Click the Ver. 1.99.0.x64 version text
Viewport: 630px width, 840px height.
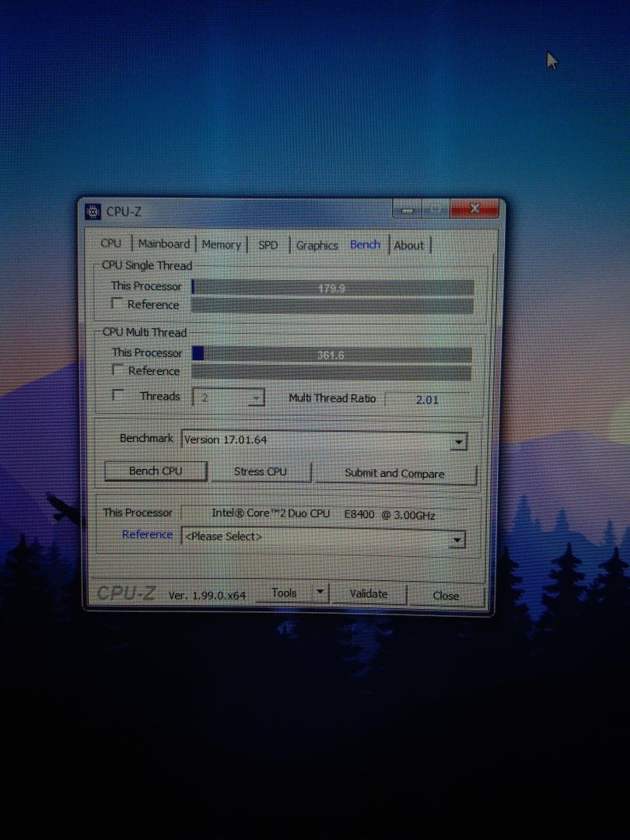tap(208, 595)
